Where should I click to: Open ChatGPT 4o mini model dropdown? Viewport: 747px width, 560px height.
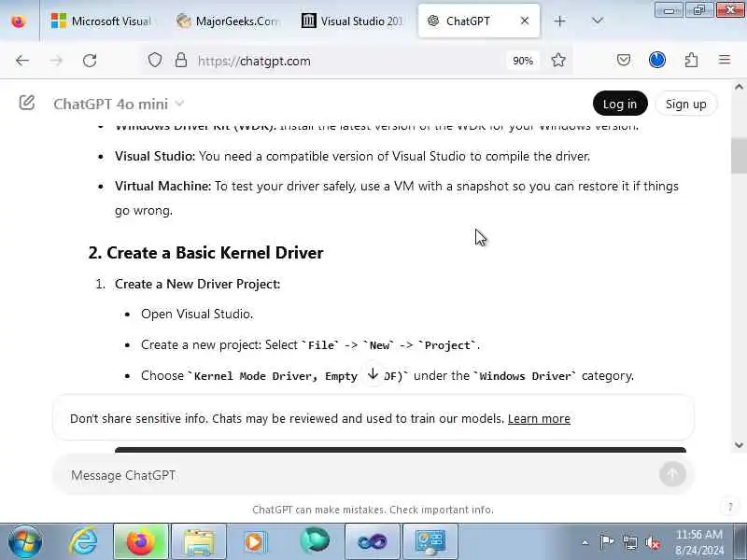tap(119, 104)
